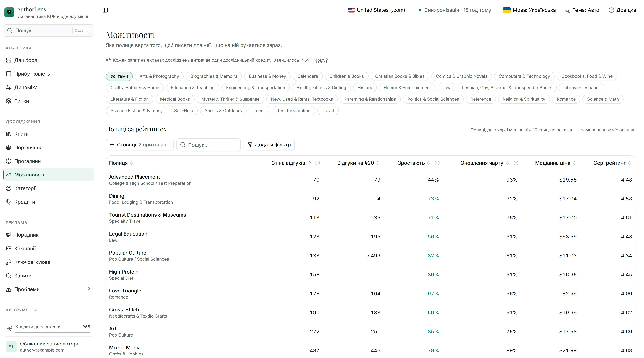644x358 pixels.
Task: Open Прибутковість in the sidebar
Action: [x=48, y=74]
